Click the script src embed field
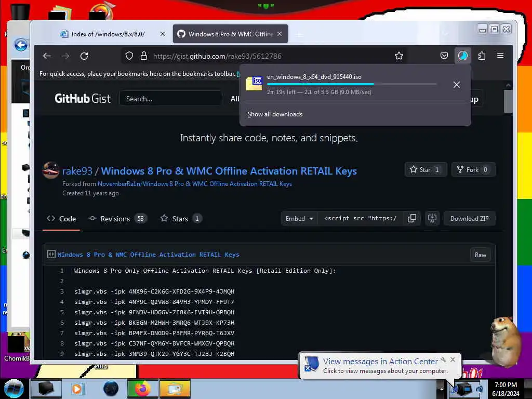This screenshot has height=399, width=532. [361, 219]
